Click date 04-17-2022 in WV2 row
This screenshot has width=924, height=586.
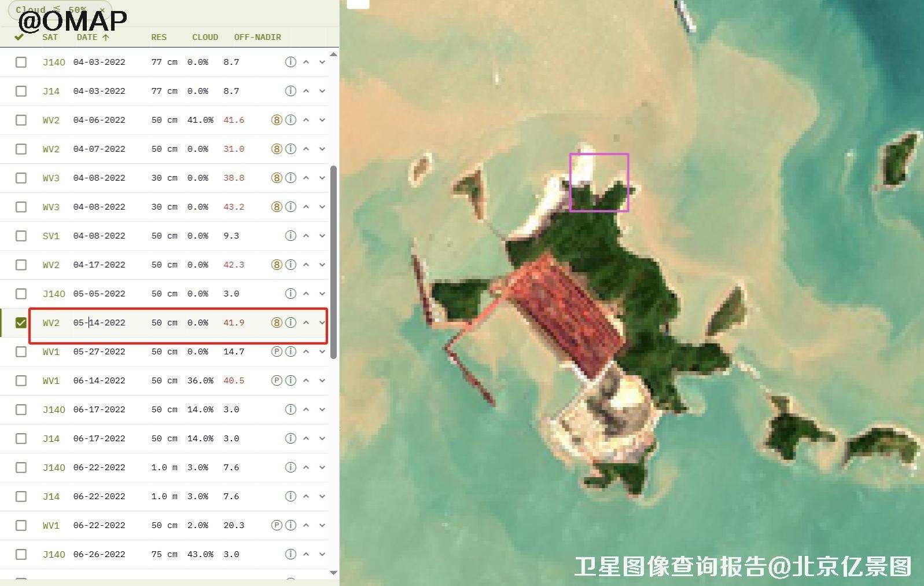(99, 265)
